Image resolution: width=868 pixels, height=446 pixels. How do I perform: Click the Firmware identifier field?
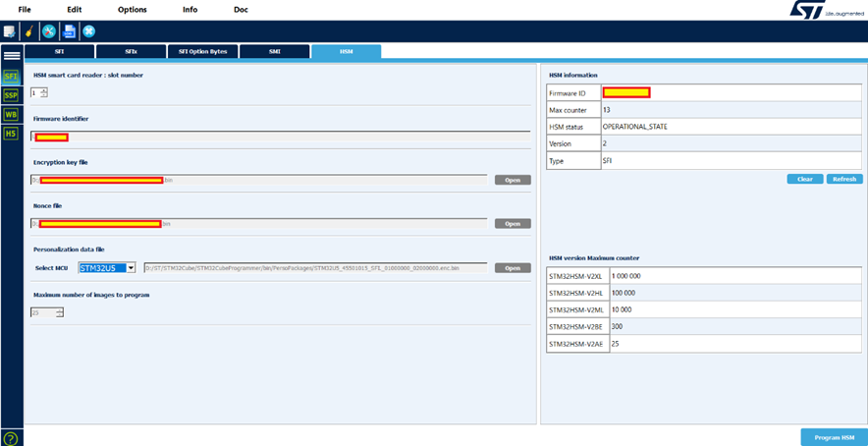point(280,137)
